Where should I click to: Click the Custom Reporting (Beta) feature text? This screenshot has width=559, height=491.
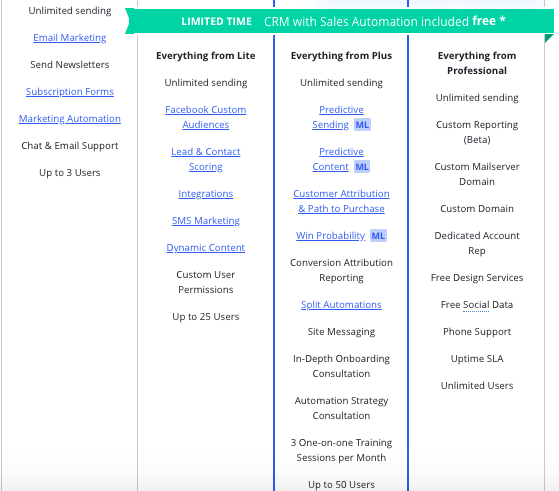(x=477, y=132)
